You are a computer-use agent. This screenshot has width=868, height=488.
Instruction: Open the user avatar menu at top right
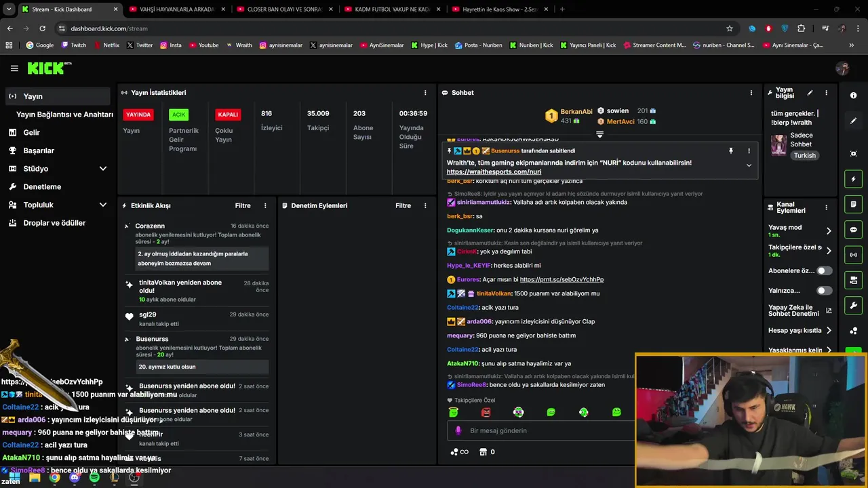click(x=842, y=68)
